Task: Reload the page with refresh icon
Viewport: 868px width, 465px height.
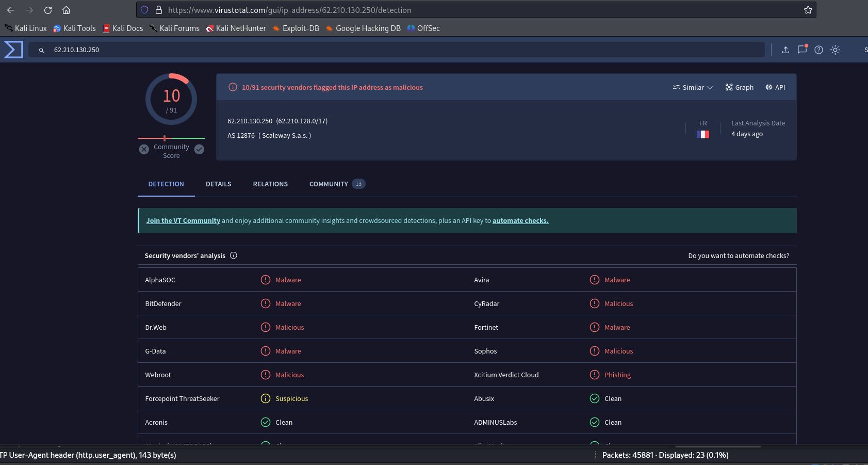Action: 48,10
